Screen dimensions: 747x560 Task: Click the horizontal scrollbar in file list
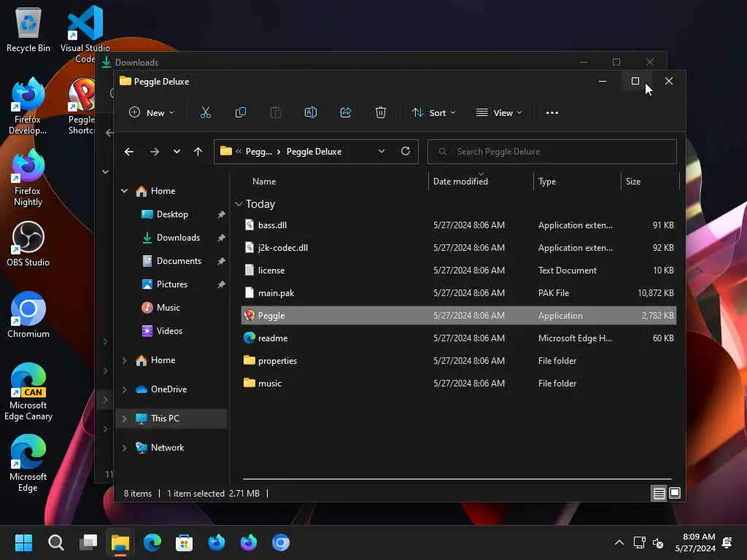[x=457, y=479]
